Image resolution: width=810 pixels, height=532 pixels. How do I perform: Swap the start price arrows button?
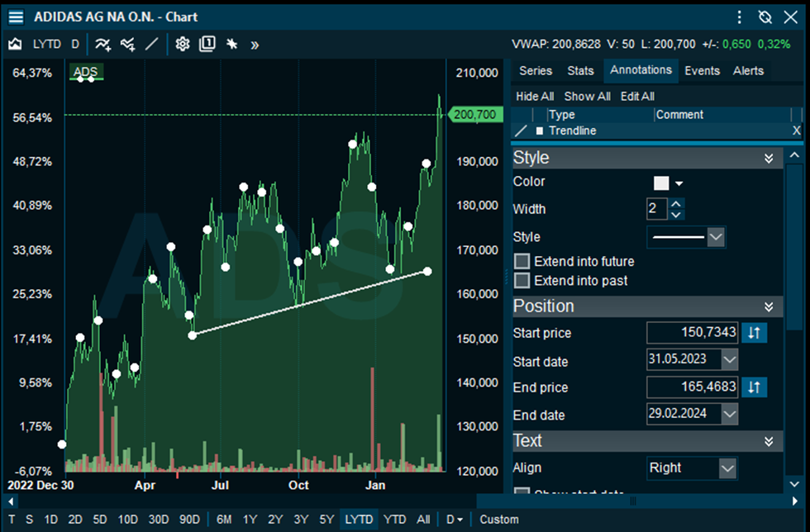(754, 333)
